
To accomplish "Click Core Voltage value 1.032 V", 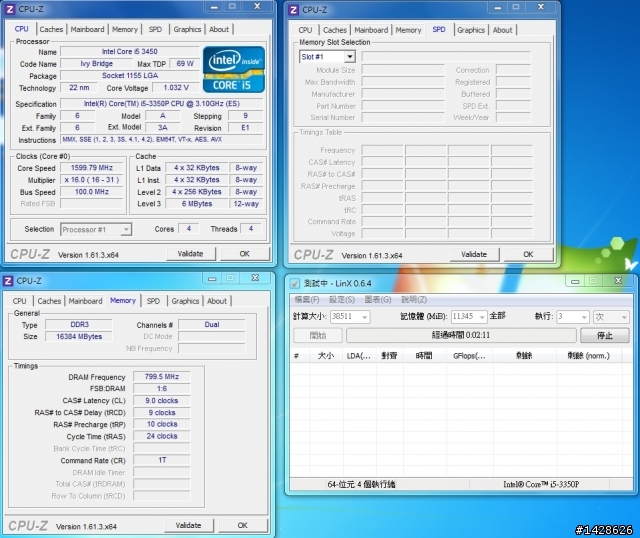I will pyautogui.click(x=176, y=88).
